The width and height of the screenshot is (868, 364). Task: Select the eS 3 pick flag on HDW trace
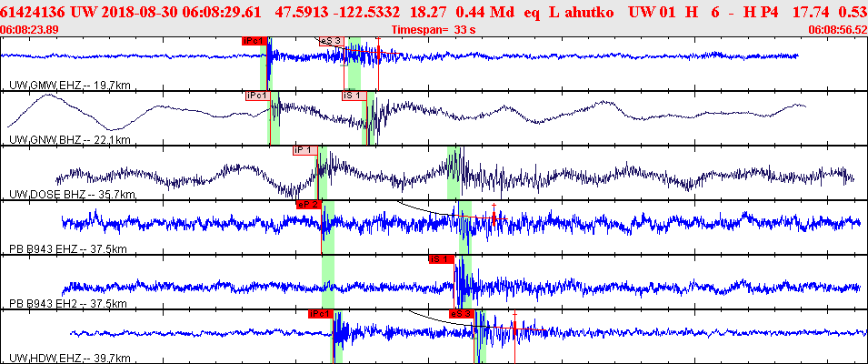462,314
